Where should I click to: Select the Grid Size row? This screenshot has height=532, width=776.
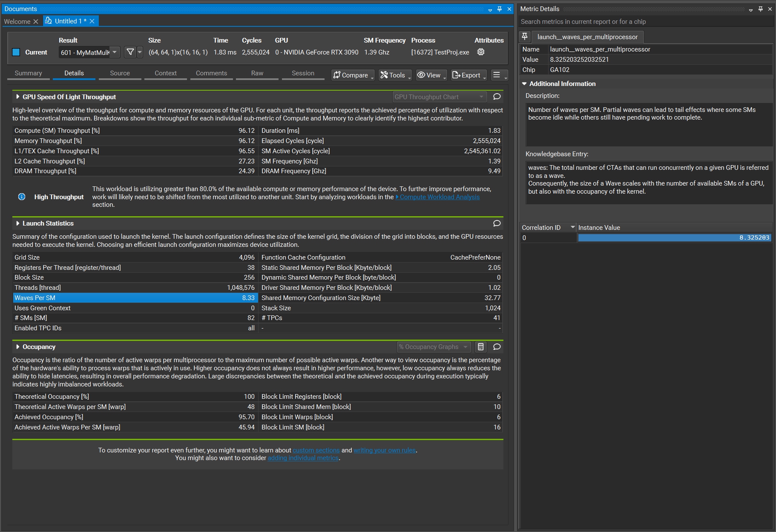[x=135, y=257]
